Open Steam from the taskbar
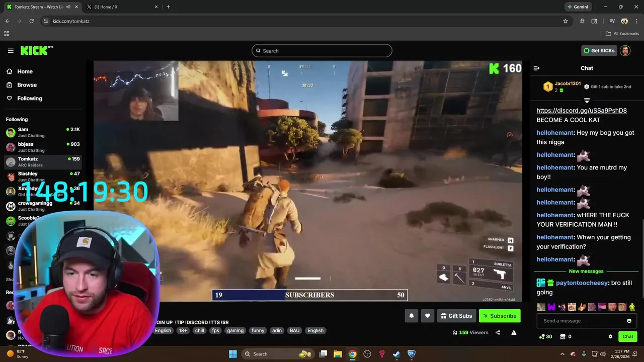The height and width of the screenshot is (362, 644). click(x=396, y=354)
